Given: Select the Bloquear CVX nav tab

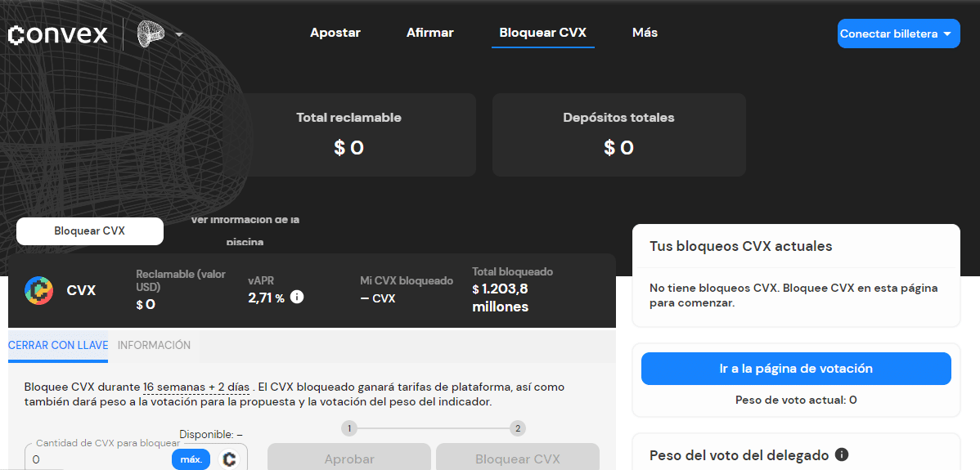Looking at the screenshot, I should coord(542,33).
